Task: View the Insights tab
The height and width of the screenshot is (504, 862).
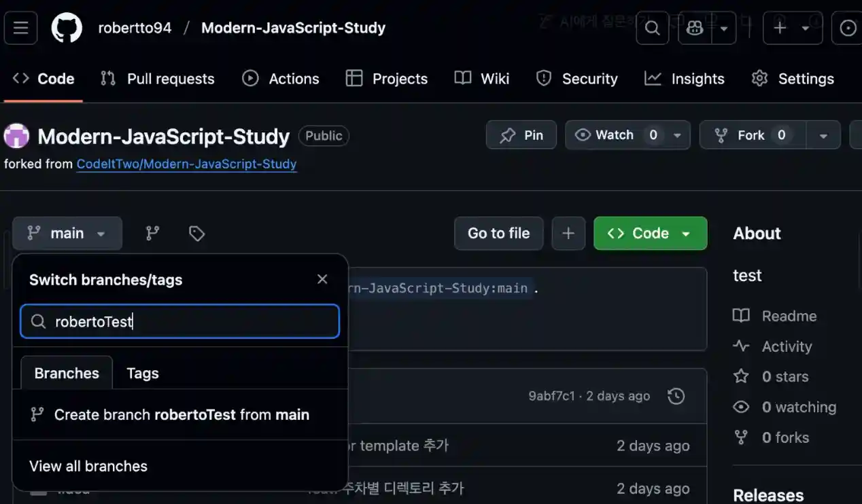Action: point(685,79)
